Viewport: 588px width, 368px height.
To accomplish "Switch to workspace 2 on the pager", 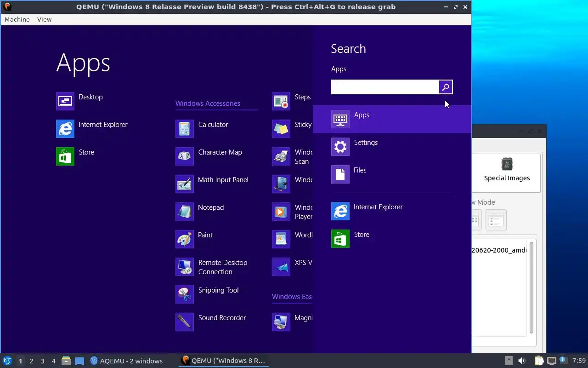I will click(31, 361).
